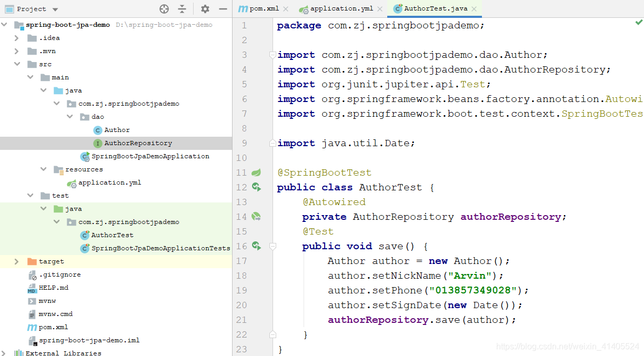Collapse the src folder

coord(17,64)
